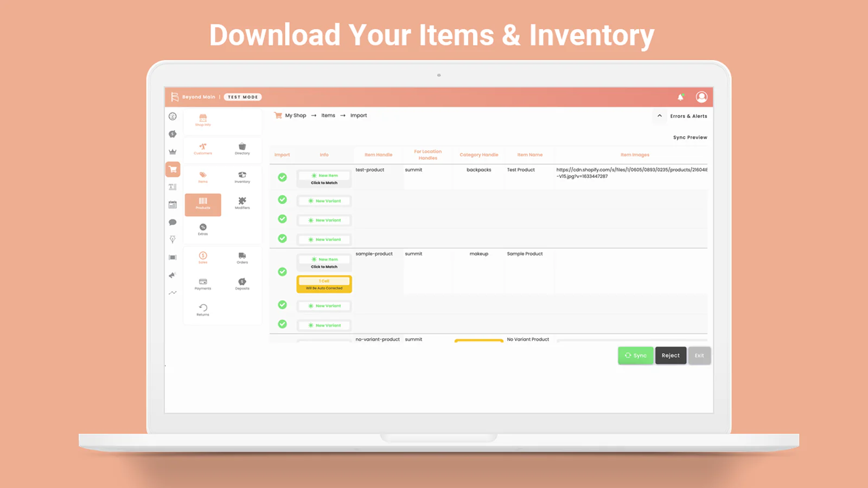Go to My Shop breadcrumb
The image size is (868, 488).
point(296,115)
